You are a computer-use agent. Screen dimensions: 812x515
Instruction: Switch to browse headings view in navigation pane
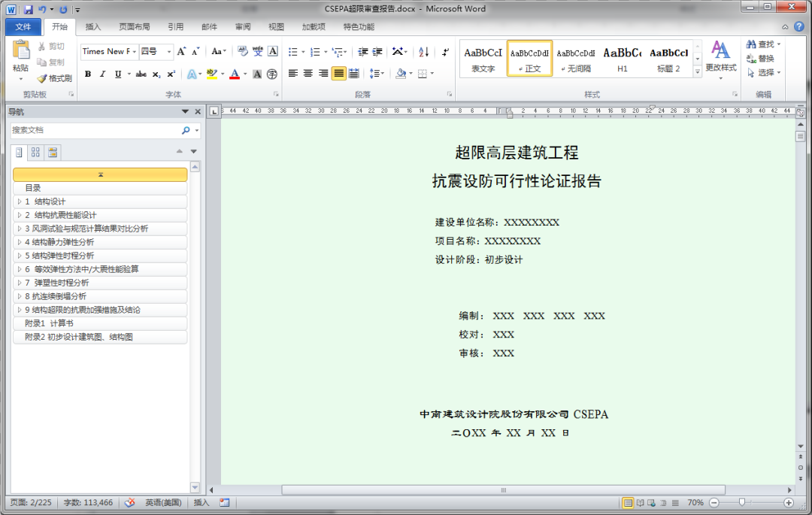(19, 152)
